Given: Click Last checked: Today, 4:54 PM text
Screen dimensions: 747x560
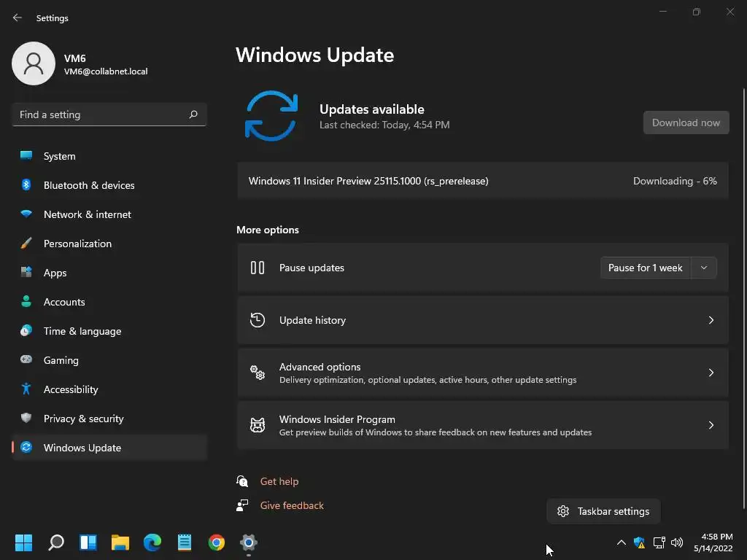Looking at the screenshot, I should 384,125.
